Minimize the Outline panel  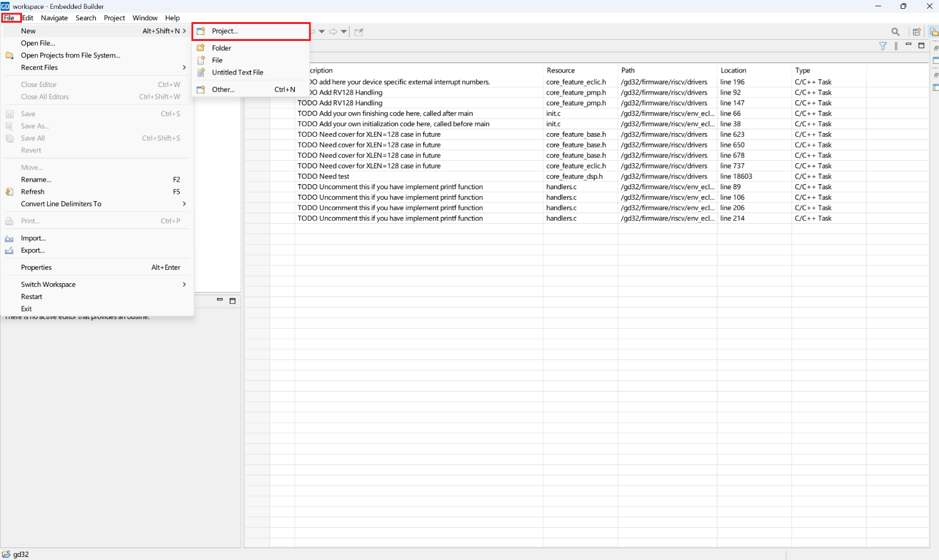point(220,300)
